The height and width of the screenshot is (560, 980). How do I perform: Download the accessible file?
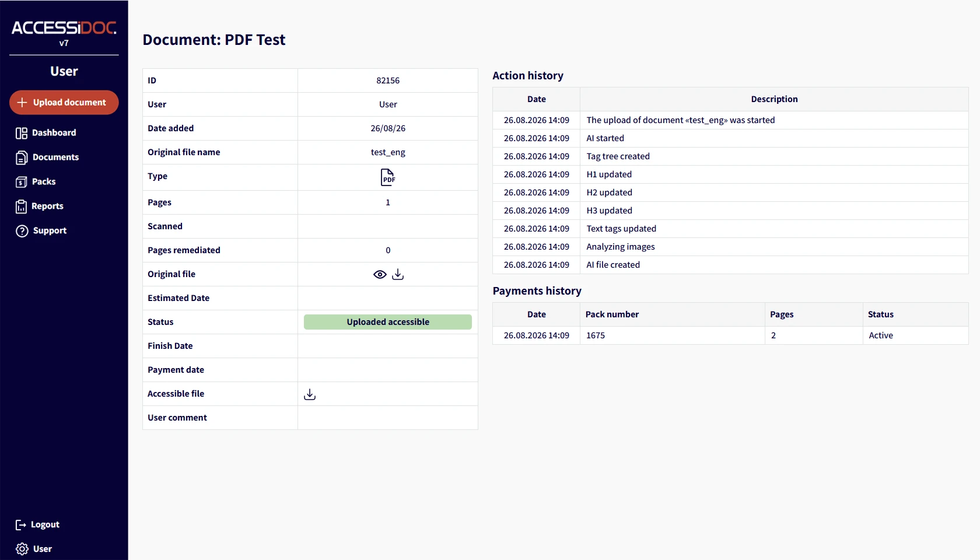(310, 394)
